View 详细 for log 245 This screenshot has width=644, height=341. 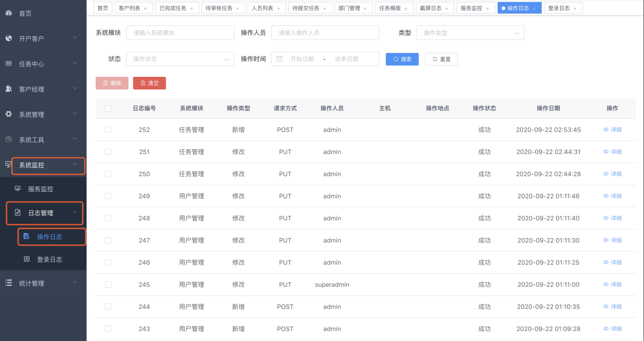pyautogui.click(x=612, y=284)
